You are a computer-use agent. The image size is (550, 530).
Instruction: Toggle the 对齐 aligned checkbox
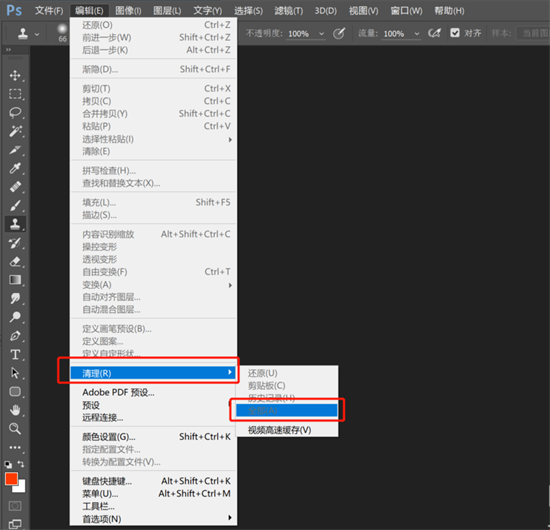click(x=455, y=33)
